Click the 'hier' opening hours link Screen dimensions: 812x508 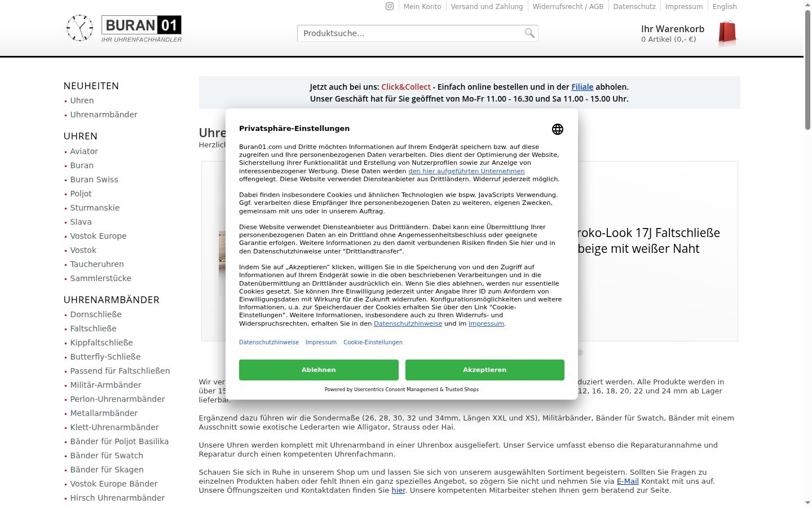tap(399, 491)
